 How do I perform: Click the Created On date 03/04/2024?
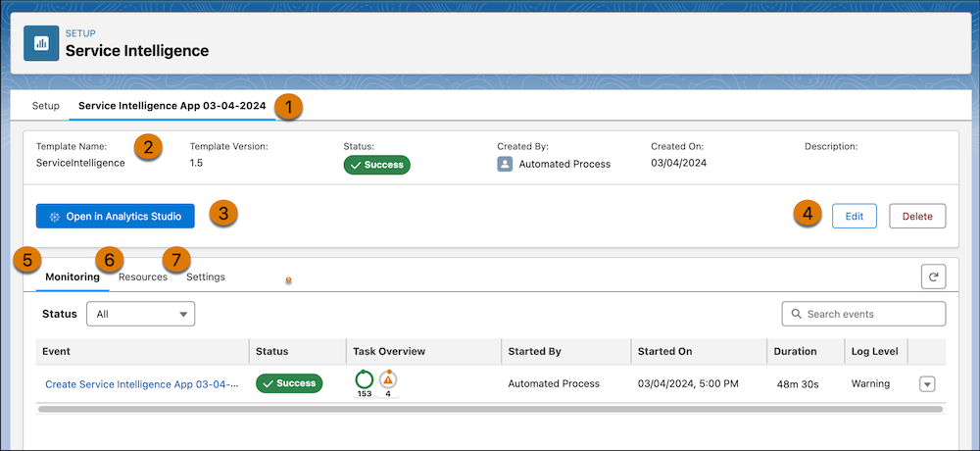tap(679, 164)
